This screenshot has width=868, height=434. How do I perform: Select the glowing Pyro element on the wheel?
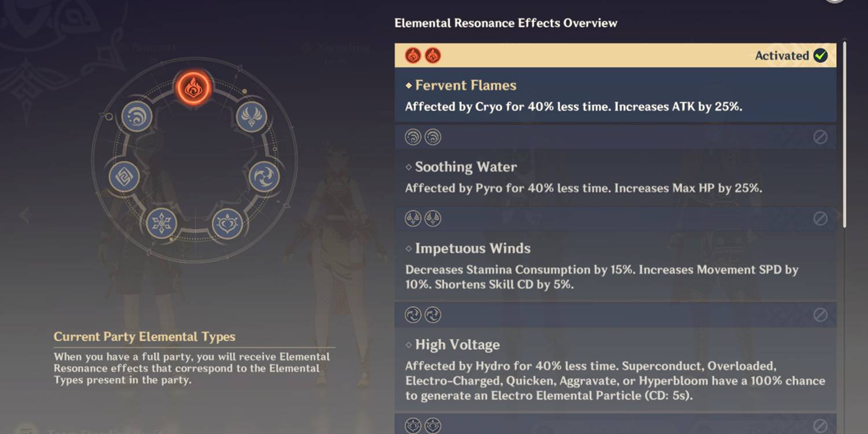(x=193, y=89)
